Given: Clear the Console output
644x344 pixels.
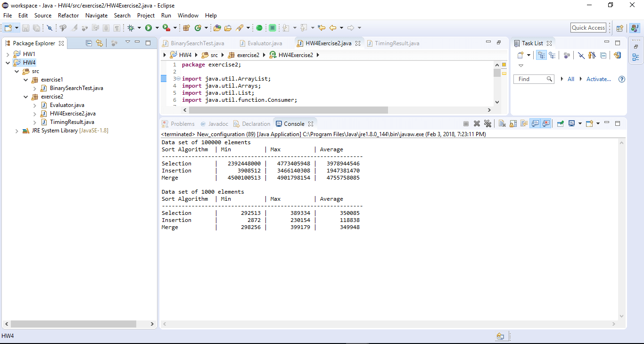Looking at the screenshot, I should click(502, 123).
